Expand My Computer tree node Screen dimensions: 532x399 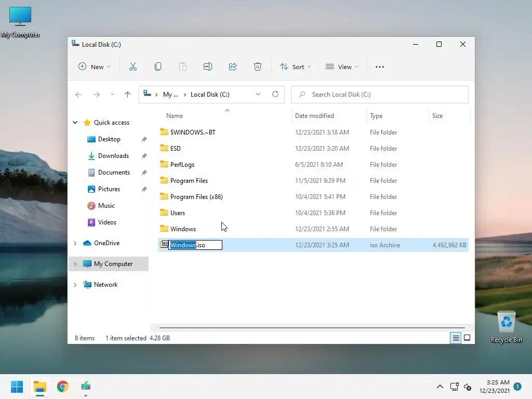(x=75, y=264)
